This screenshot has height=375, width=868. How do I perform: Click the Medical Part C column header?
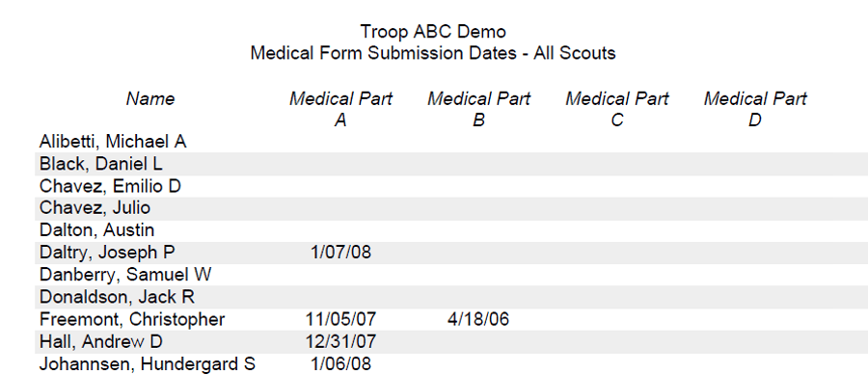point(617,109)
